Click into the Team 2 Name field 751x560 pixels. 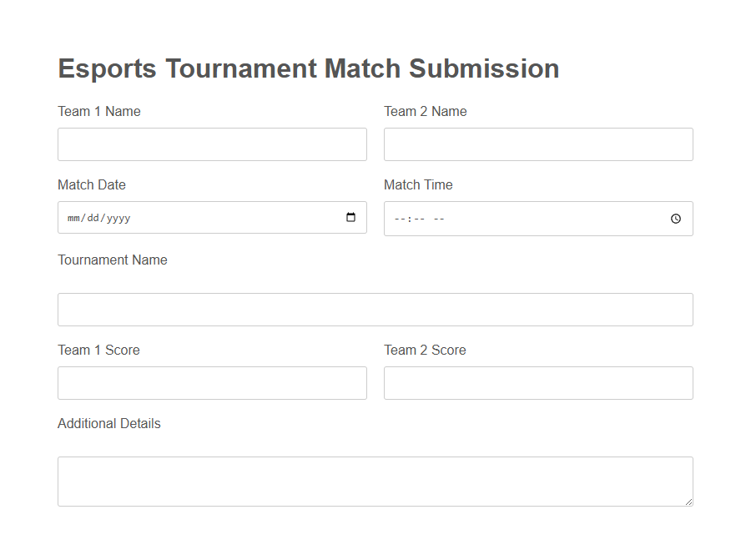tap(537, 144)
